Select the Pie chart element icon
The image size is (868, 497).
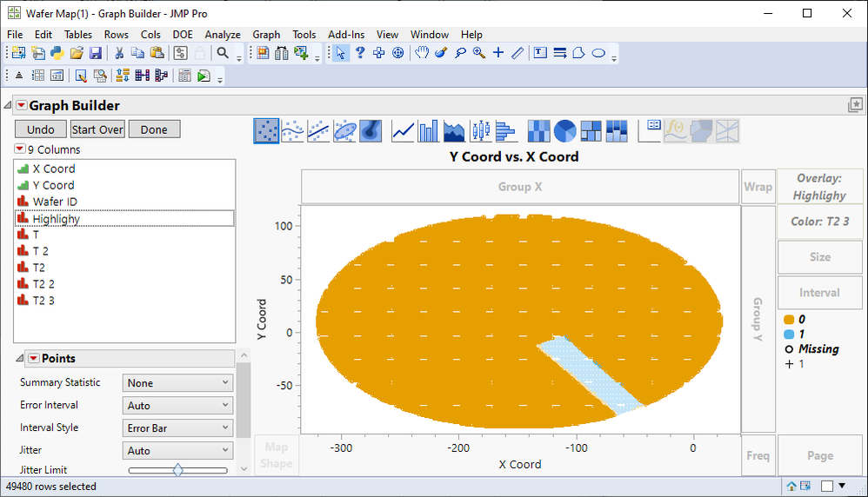(x=564, y=131)
